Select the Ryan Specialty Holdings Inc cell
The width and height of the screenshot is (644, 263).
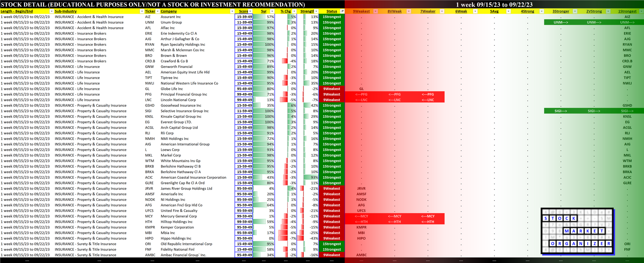point(197,44)
